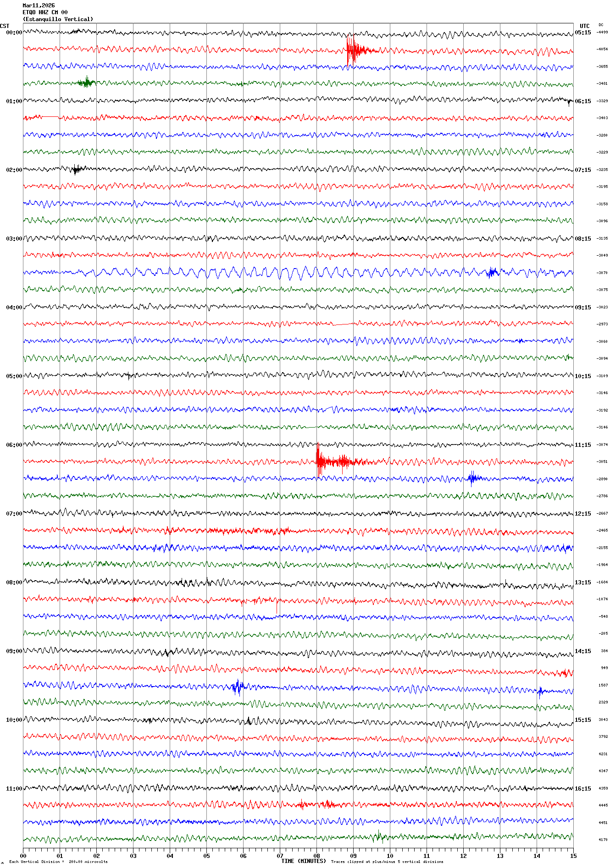Click the Each Vertical Division scale note

(x=58, y=862)
